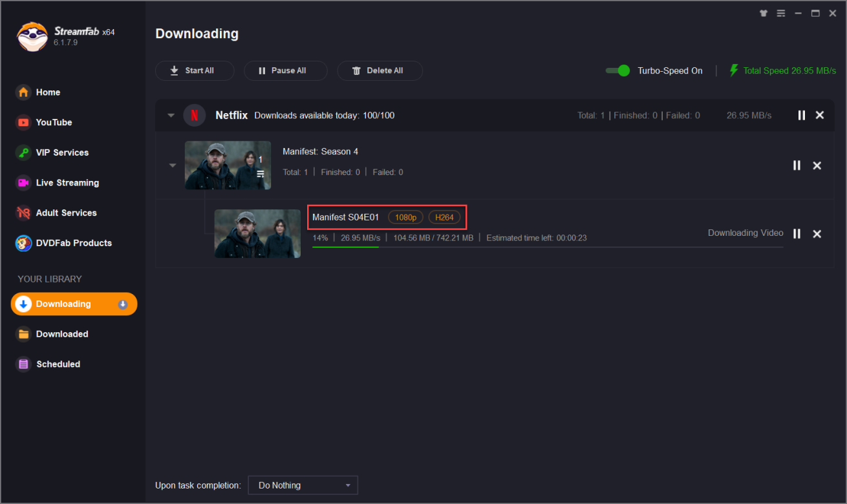The image size is (847, 504).
Task: Select the Downloading library tab
Action: tap(74, 304)
